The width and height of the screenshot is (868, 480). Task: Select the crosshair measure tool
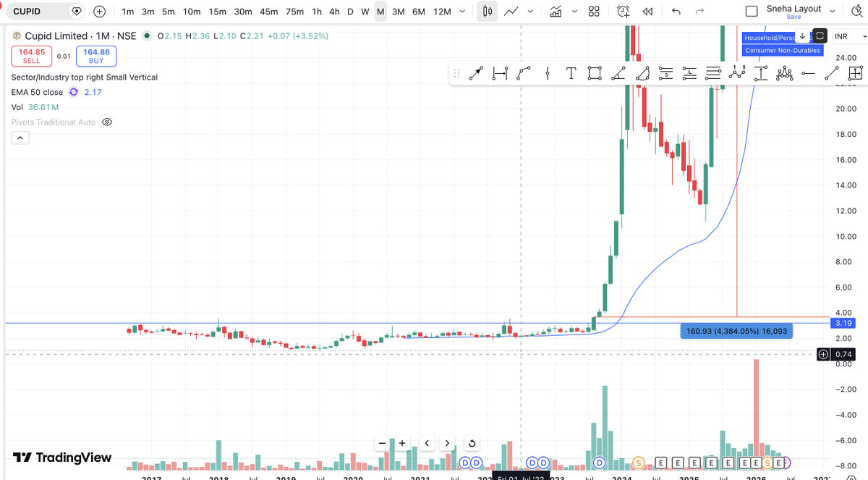(x=855, y=73)
